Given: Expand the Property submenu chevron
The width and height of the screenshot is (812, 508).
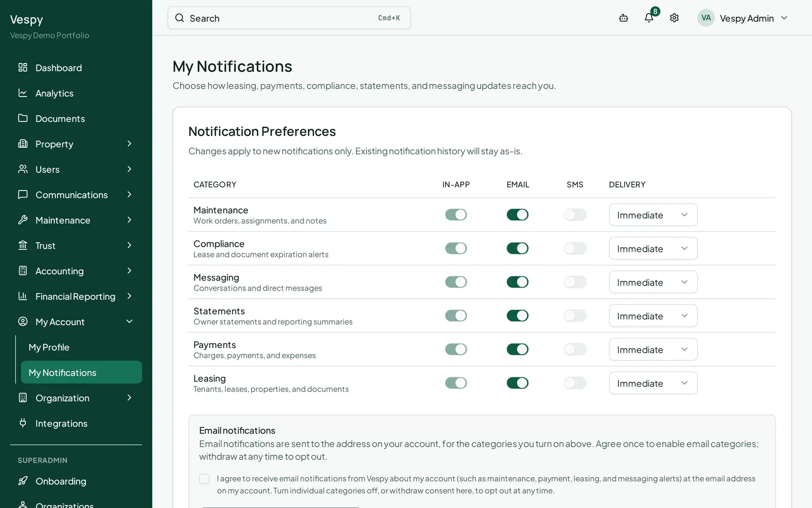Looking at the screenshot, I should click(129, 144).
